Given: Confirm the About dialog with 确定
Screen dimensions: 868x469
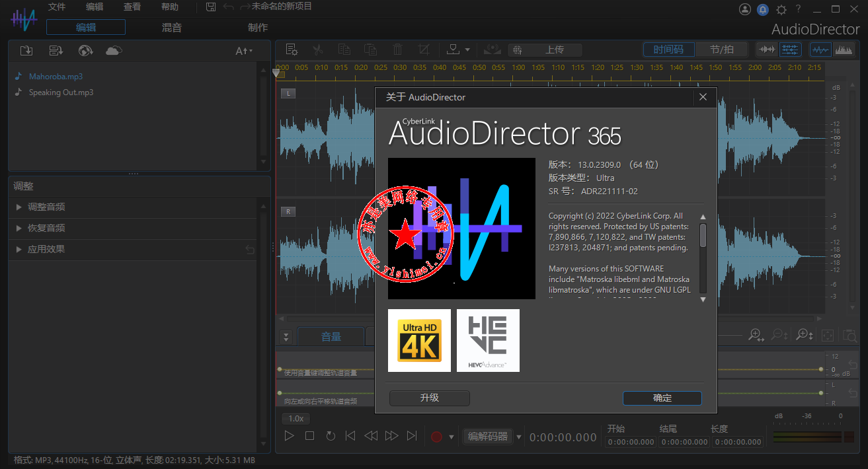Looking at the screenshot, I should [x=662, y=398].
